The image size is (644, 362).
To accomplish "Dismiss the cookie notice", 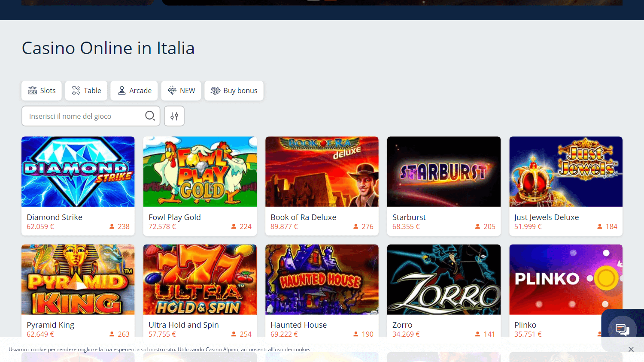I will coord(631,349).
